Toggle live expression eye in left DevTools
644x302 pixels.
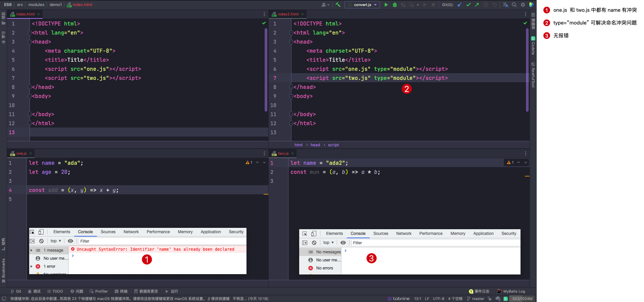(x=70, y=241)
